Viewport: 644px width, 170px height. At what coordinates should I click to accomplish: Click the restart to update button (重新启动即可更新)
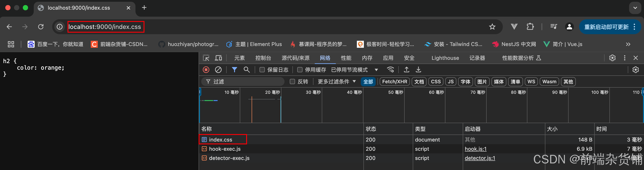tap(610, 27)
